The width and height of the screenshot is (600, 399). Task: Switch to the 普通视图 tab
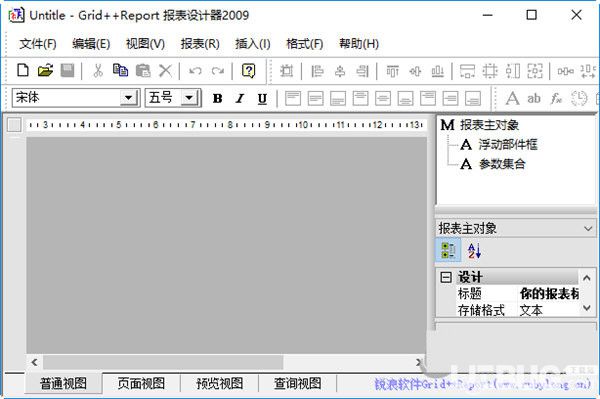pos(64,383)
